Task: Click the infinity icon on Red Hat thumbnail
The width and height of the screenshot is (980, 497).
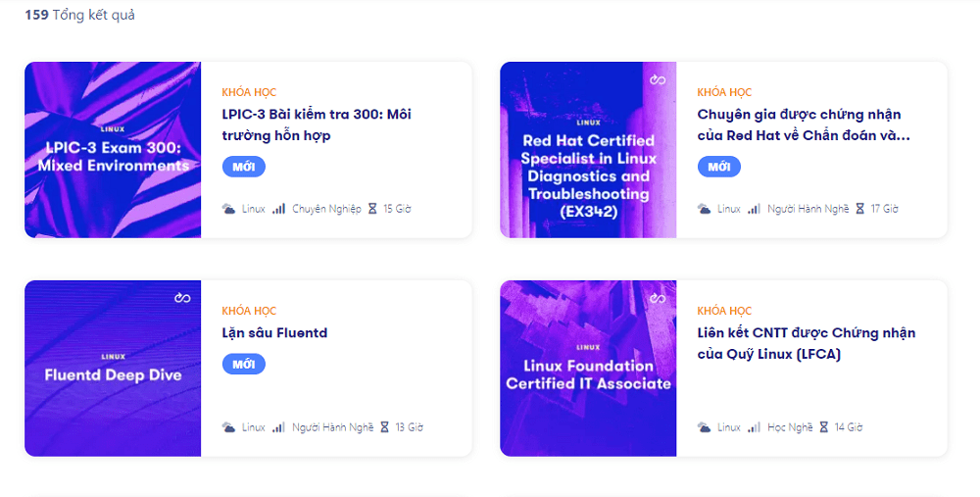Action: (x=657, y=79)
